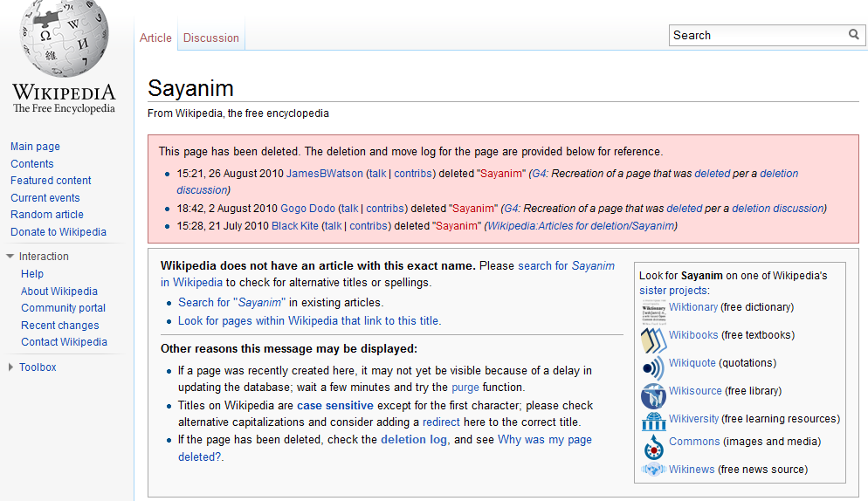Open Gogo Dodo user page
This screenshot has height=501, width=868.
307,208
